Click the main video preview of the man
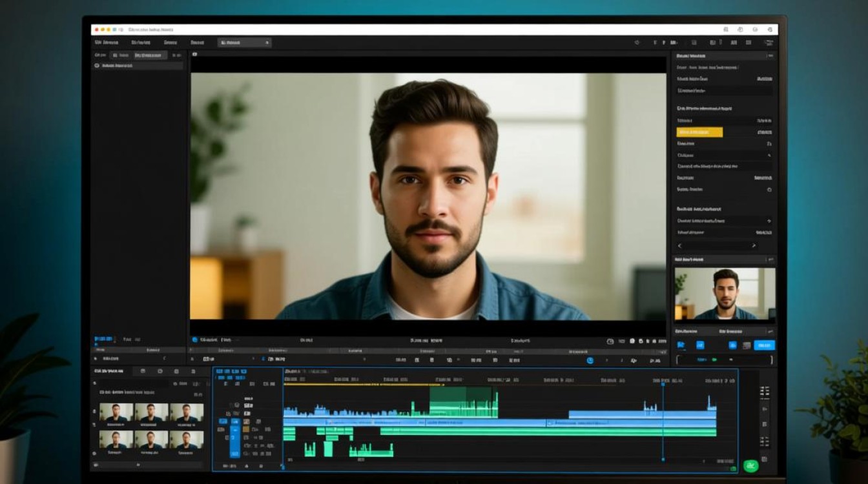 (428, 196)
